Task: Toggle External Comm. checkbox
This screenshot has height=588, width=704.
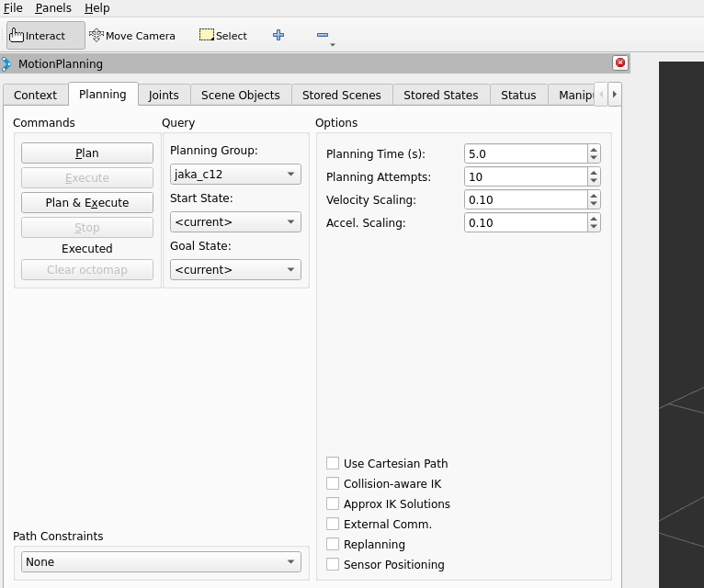Action: click(333, 524)
